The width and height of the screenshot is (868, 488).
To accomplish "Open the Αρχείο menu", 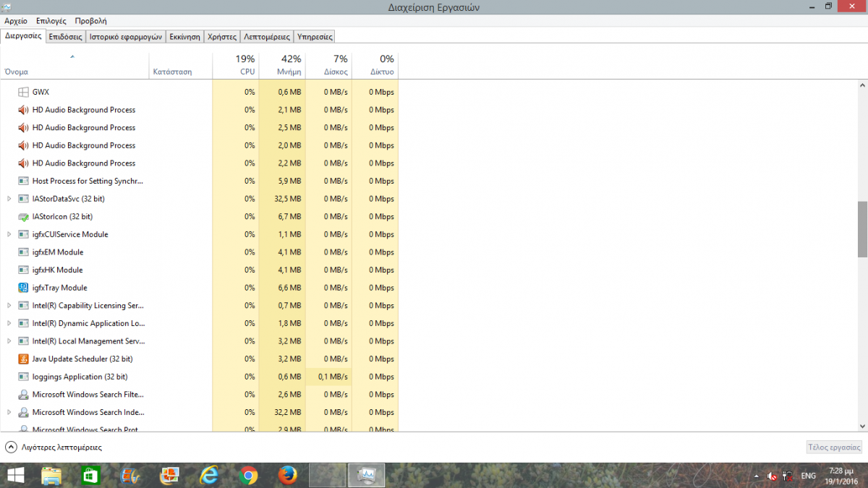I will 16,21.
